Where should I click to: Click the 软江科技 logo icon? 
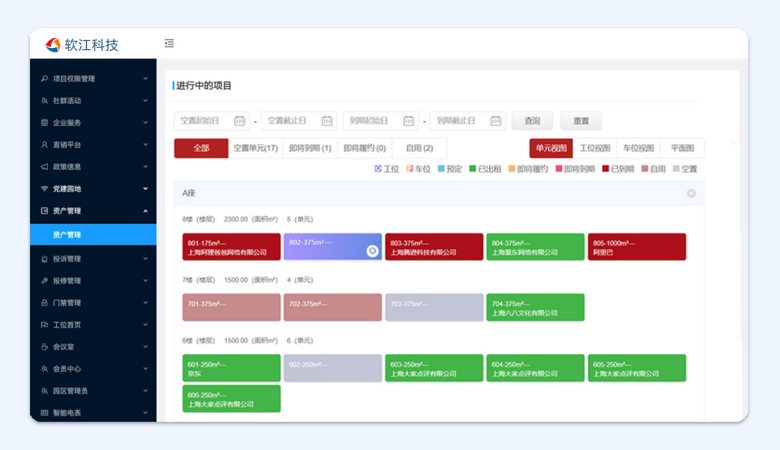tap(53, 45)
